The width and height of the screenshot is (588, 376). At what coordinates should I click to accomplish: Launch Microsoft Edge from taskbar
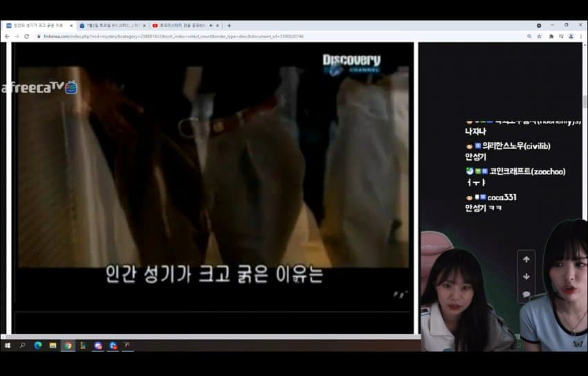click(38, 346)
